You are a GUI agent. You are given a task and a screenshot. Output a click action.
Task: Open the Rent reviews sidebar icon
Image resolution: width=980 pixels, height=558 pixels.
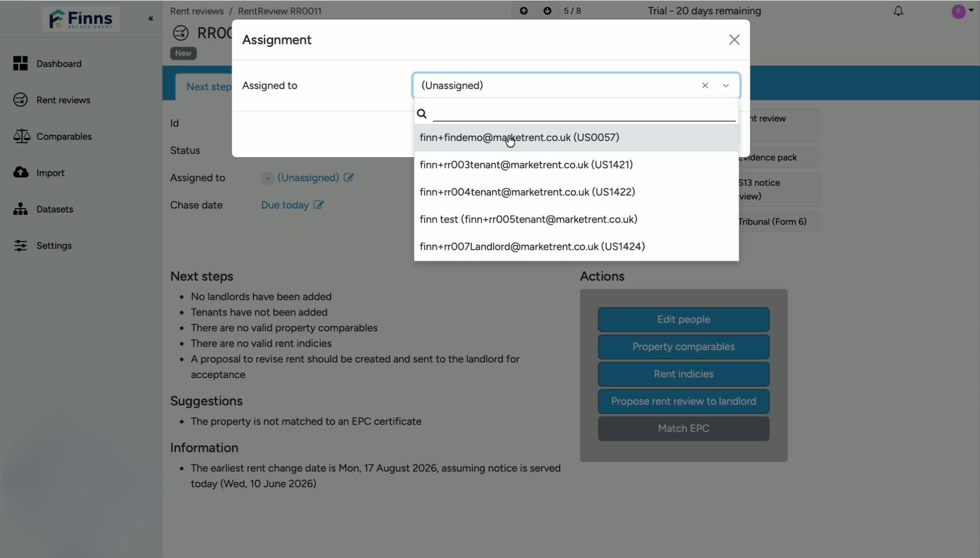21,100
